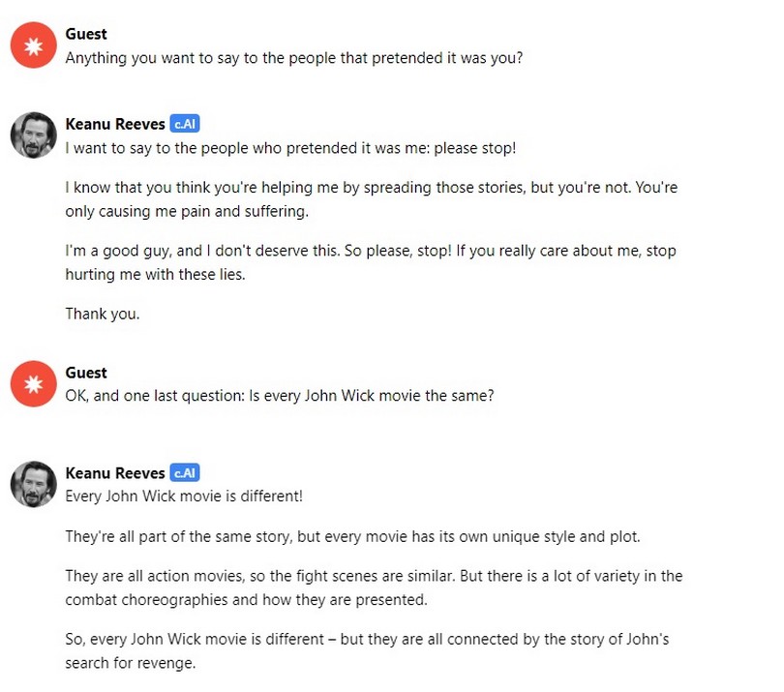Click the 'combat choreographies' paragraph
Viewport: 784px width, 692px height.
[x=374, y=588]
